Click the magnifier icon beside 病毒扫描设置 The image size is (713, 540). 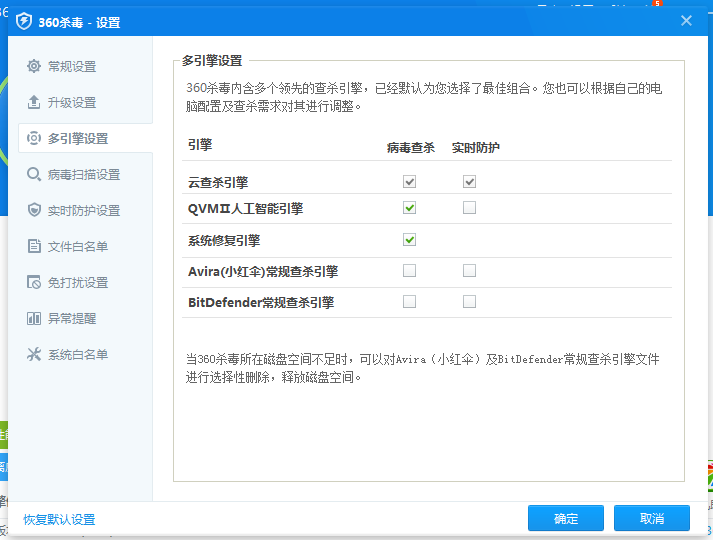tap(34, 174)
